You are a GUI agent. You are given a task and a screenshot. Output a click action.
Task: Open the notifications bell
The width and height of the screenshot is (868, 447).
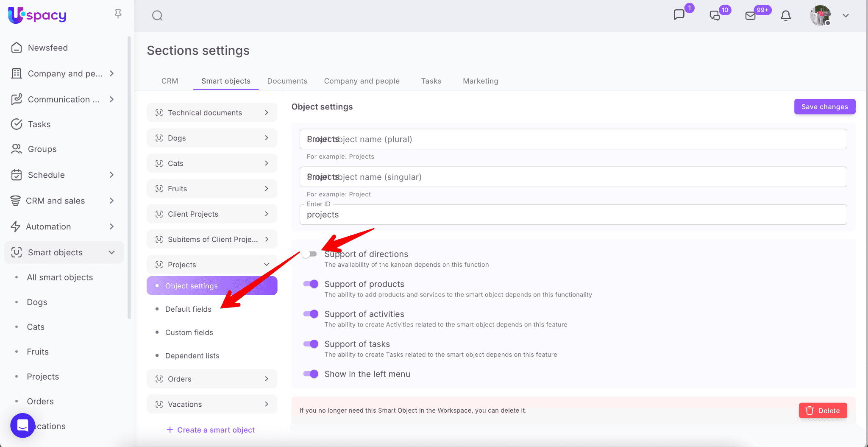tap(785, 16)
